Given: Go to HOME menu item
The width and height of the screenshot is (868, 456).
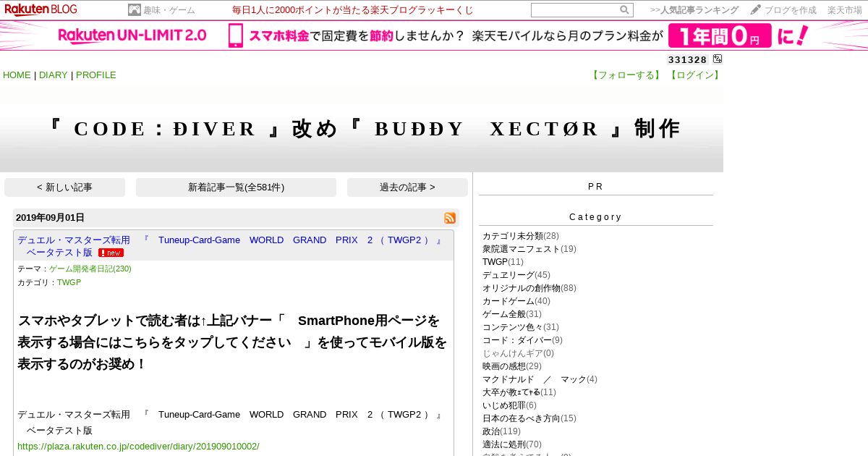Looking at the screenshot, I should (x=17, y=75).
